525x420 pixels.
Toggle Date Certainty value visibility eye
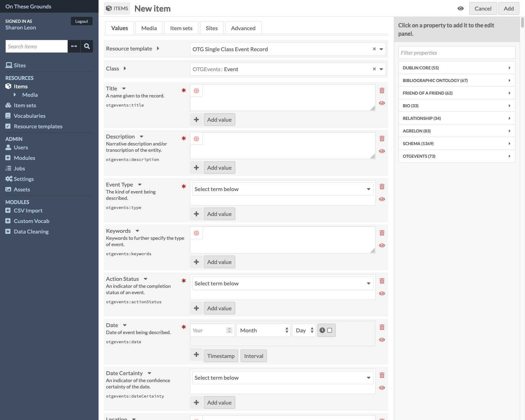coord(382,388)
